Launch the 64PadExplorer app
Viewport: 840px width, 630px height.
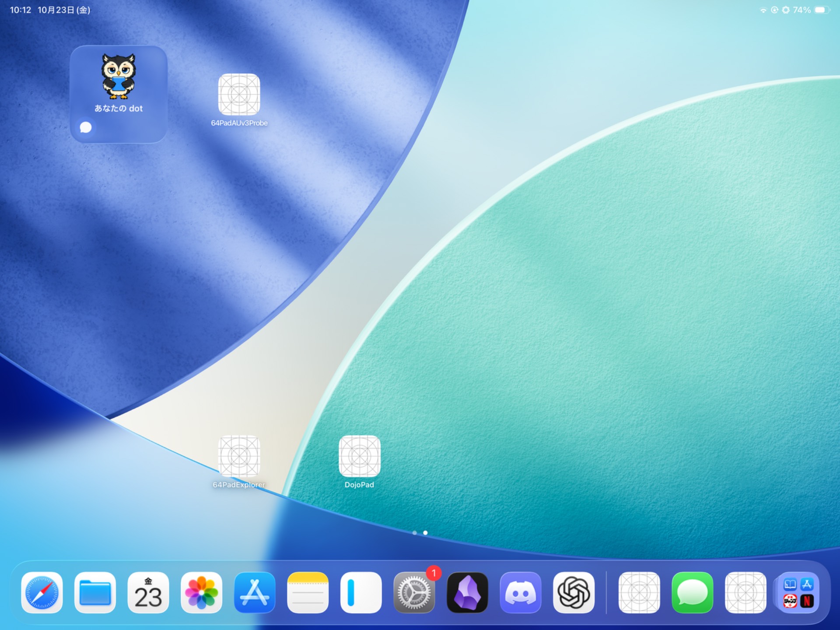tap(239, 456)
